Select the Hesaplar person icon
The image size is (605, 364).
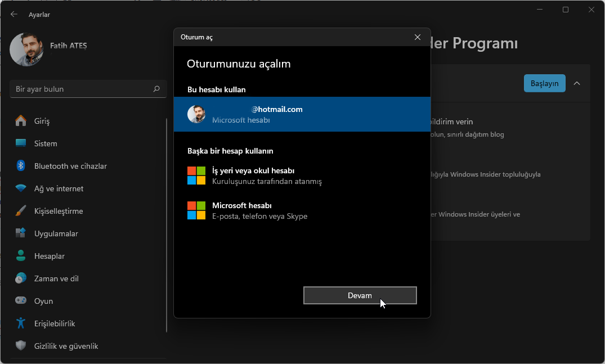point(21,256)
